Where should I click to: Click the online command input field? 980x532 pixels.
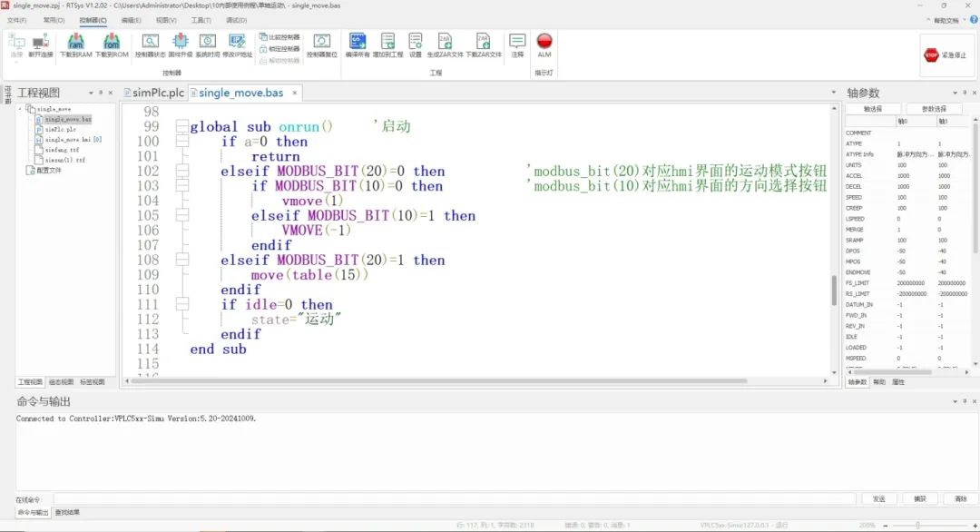(455, 499)
